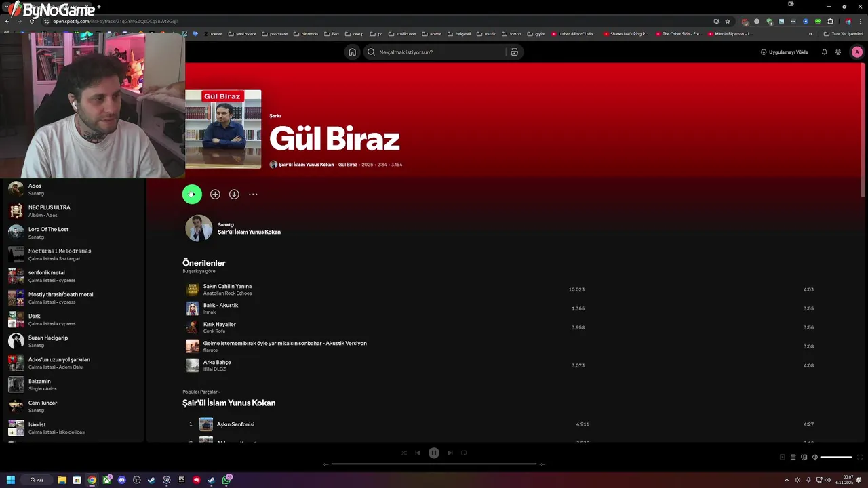Open the 'belgesel' bookmarks folder
868x488 pixels.
pos(459,33)
